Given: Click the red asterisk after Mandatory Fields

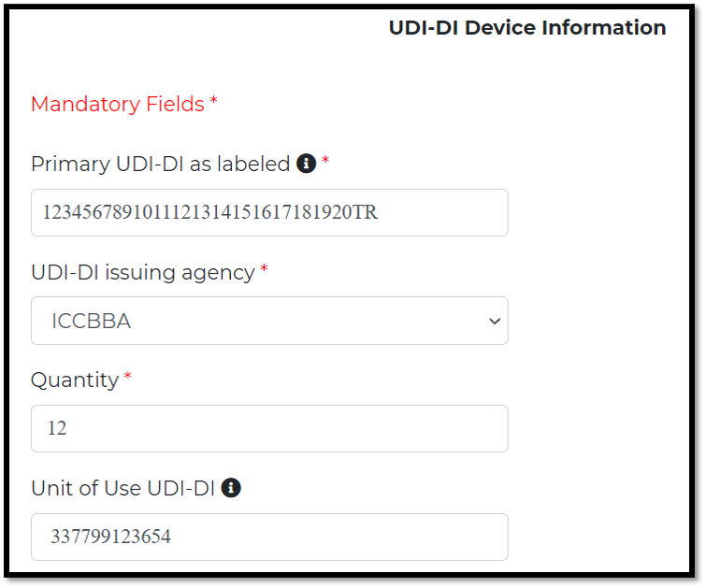Looking at the screenshot, I should (x=214, y=99).
